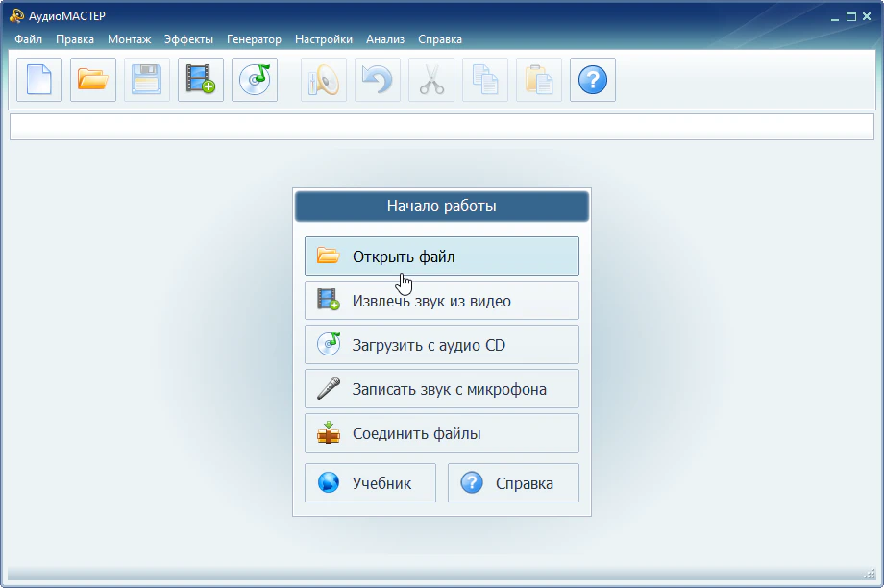Open the Учебник tutorial button
This screenshot has height=588, width=884.
[370, 483]
